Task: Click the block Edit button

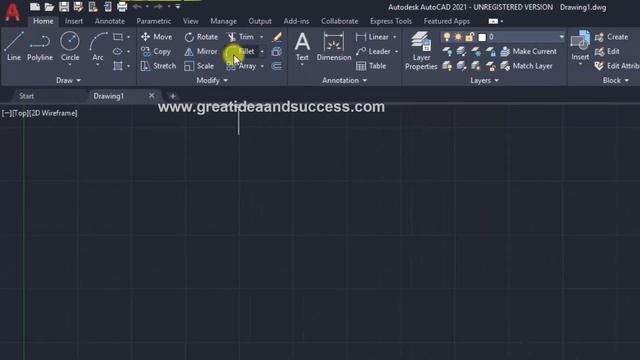Action: click(x=607, y=51)
